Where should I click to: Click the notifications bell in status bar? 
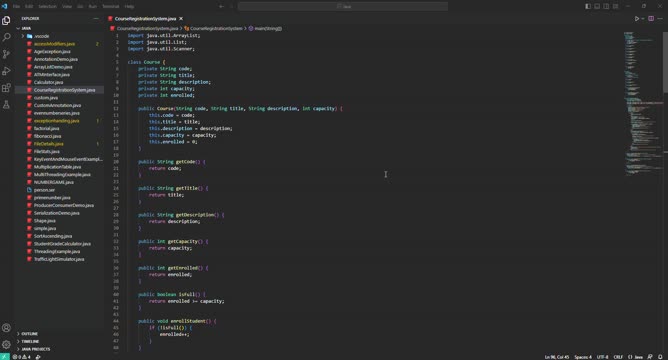point(660,357)
